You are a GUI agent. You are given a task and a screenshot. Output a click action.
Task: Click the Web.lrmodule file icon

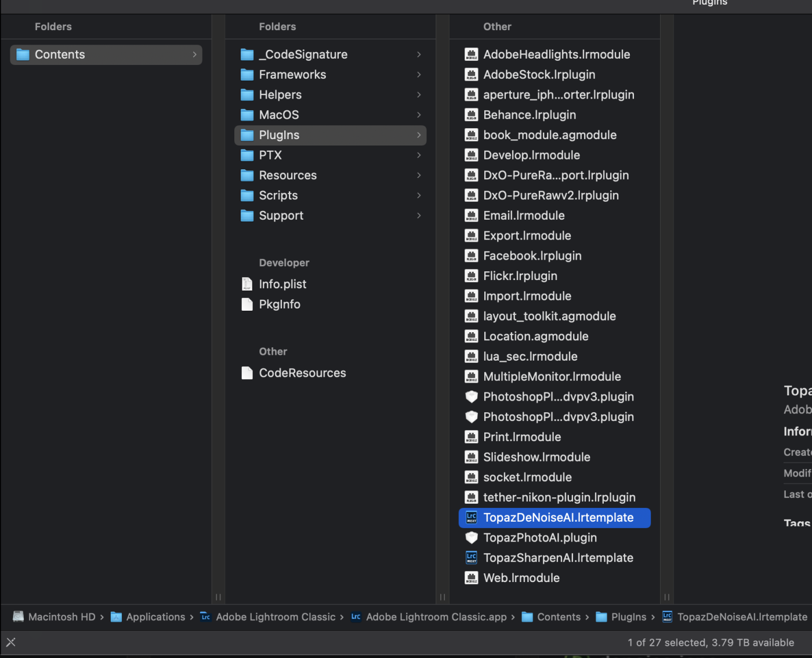point(472,578)
